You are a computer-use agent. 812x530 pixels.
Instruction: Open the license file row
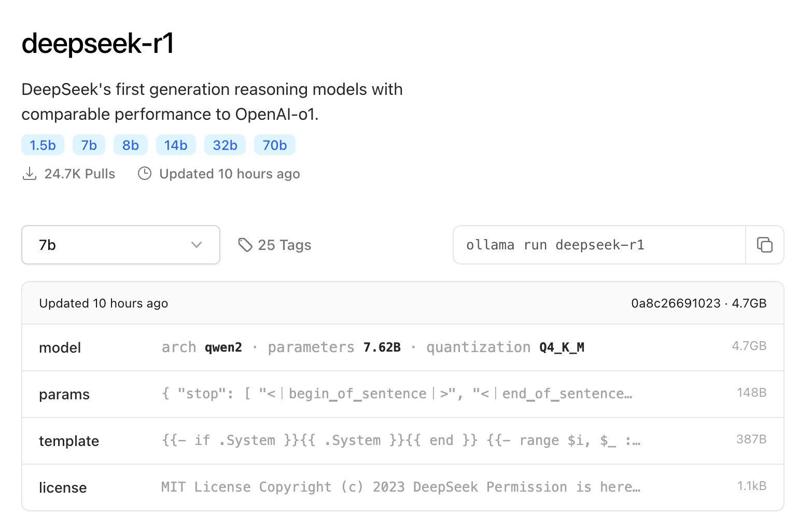coord(402,487)
